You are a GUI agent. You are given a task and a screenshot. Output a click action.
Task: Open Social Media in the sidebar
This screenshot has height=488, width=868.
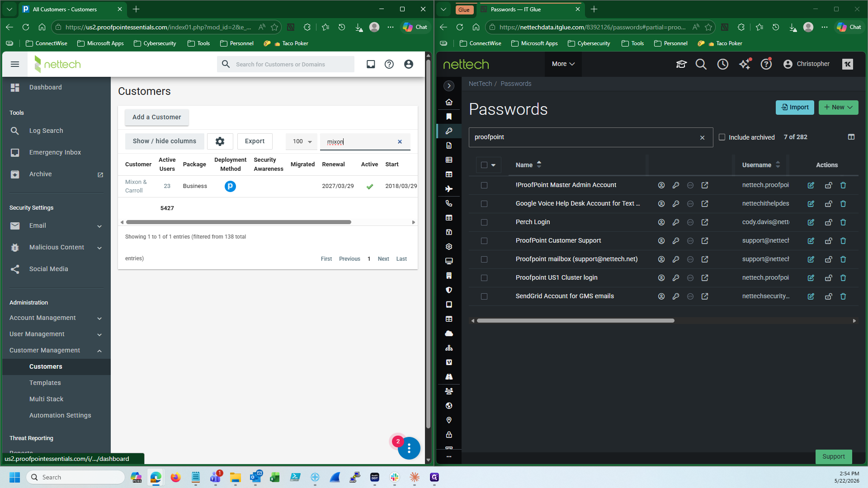pyautogui.click(x=49, y=269)
